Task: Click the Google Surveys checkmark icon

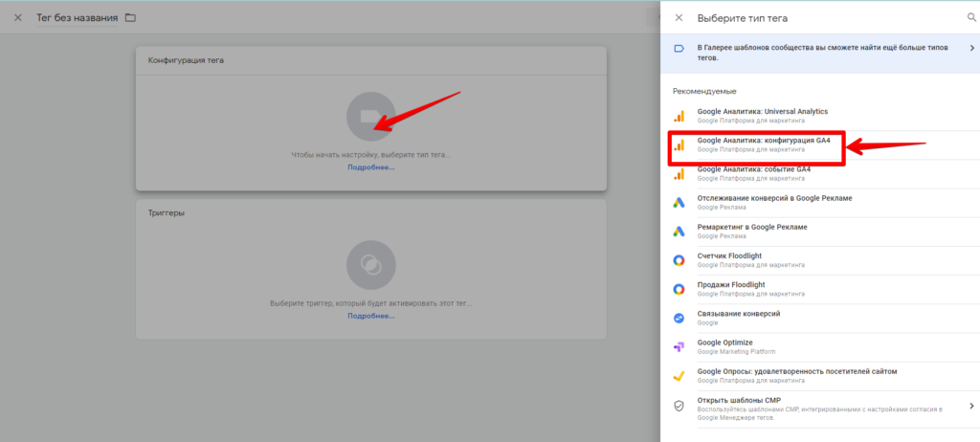Action: pos(679,376)
